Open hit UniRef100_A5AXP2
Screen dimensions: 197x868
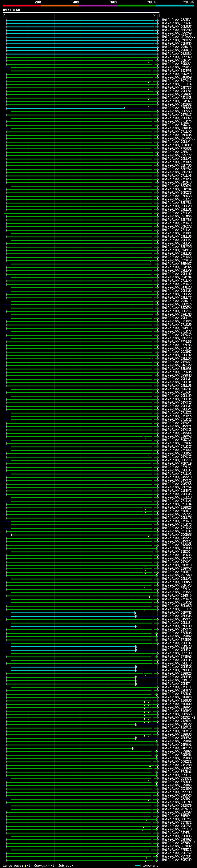(176, 40)
